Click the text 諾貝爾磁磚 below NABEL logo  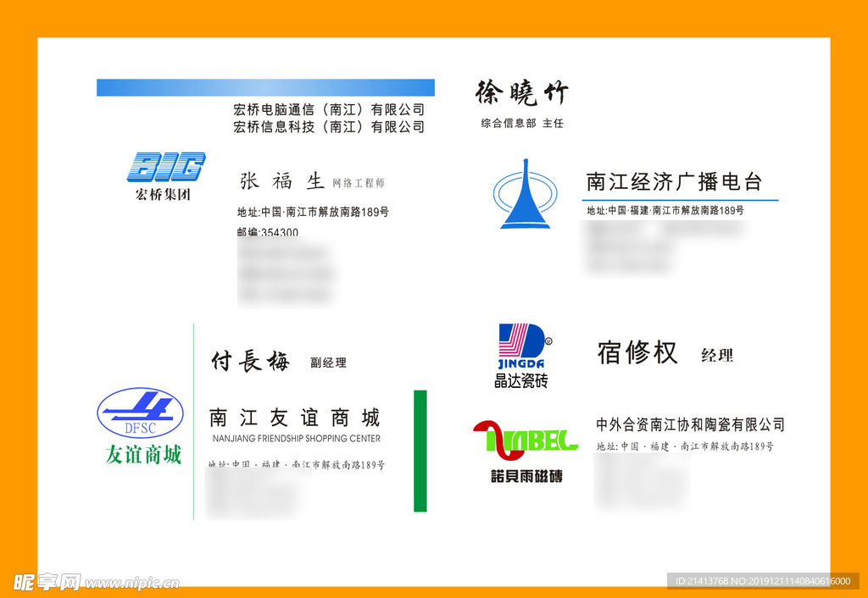[526, 476]
